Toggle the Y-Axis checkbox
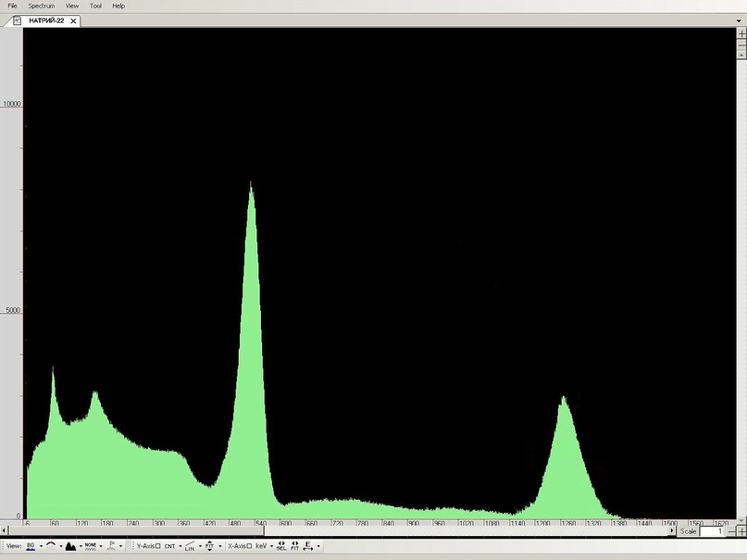The height and width of the screenshot is (560, 747). point(158,546)
